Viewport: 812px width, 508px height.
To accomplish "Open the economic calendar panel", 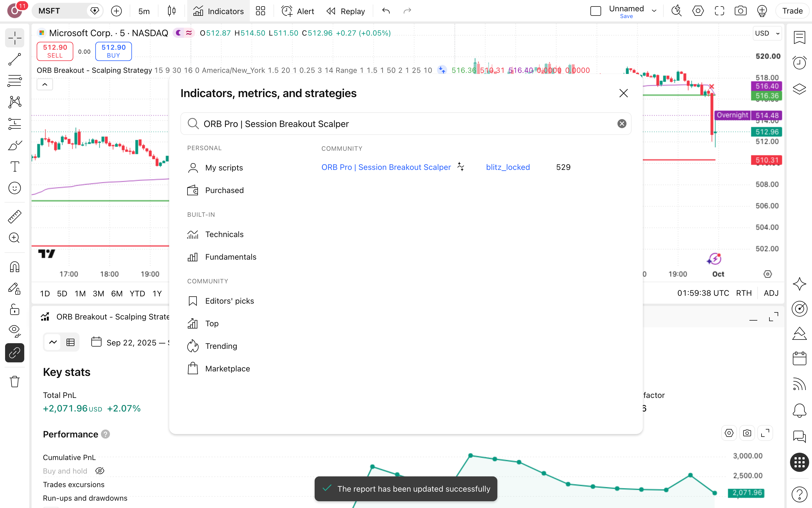I will (799, 358).
